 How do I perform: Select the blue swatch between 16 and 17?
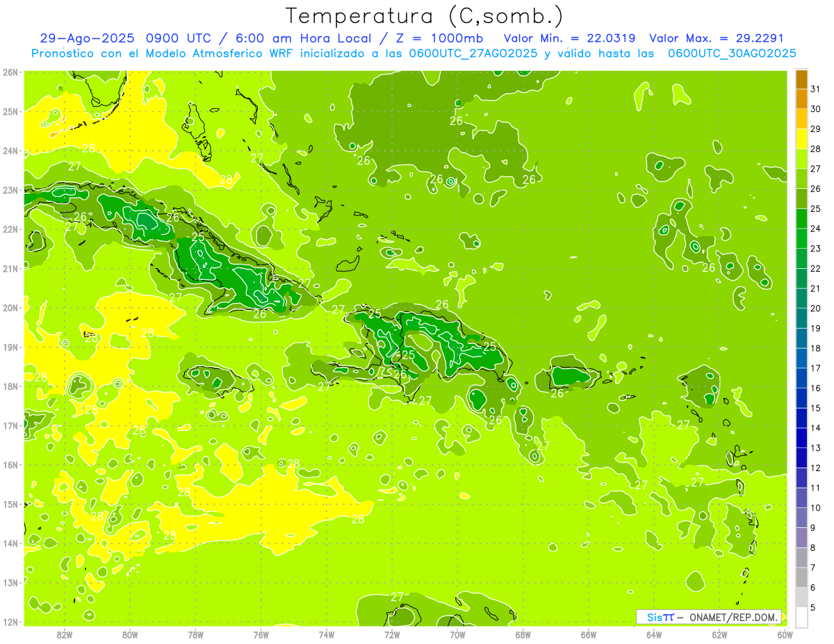coord(801,378)
